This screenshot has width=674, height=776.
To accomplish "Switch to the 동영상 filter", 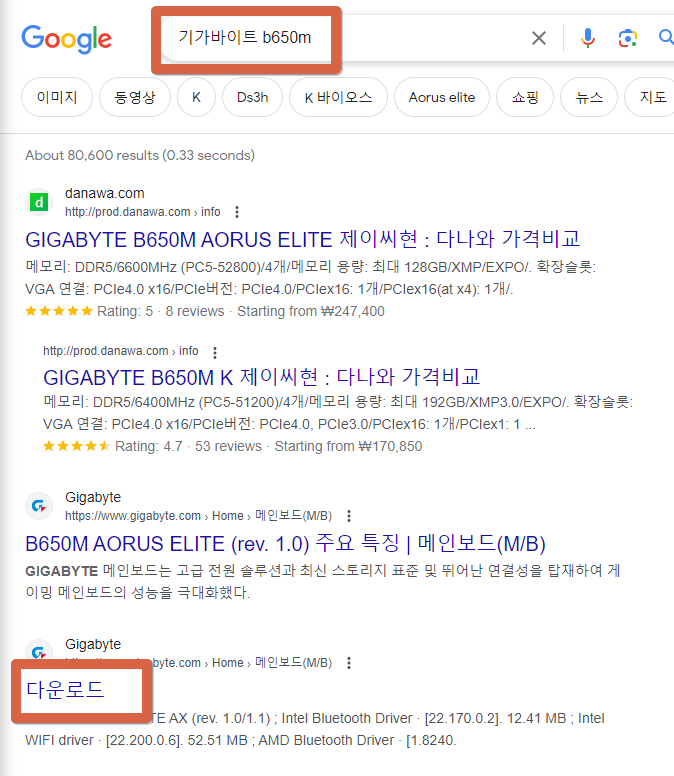I will [135, 97].
